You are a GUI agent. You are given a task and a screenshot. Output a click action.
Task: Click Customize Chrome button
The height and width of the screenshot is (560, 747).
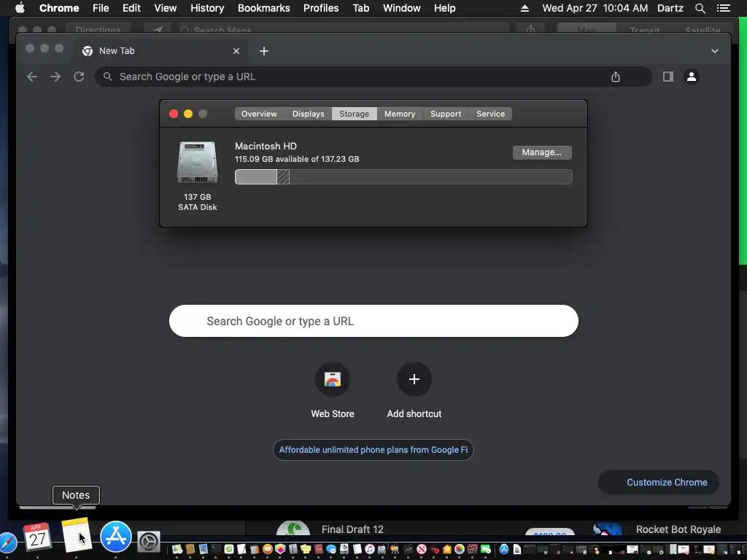(x=659, y=483)
